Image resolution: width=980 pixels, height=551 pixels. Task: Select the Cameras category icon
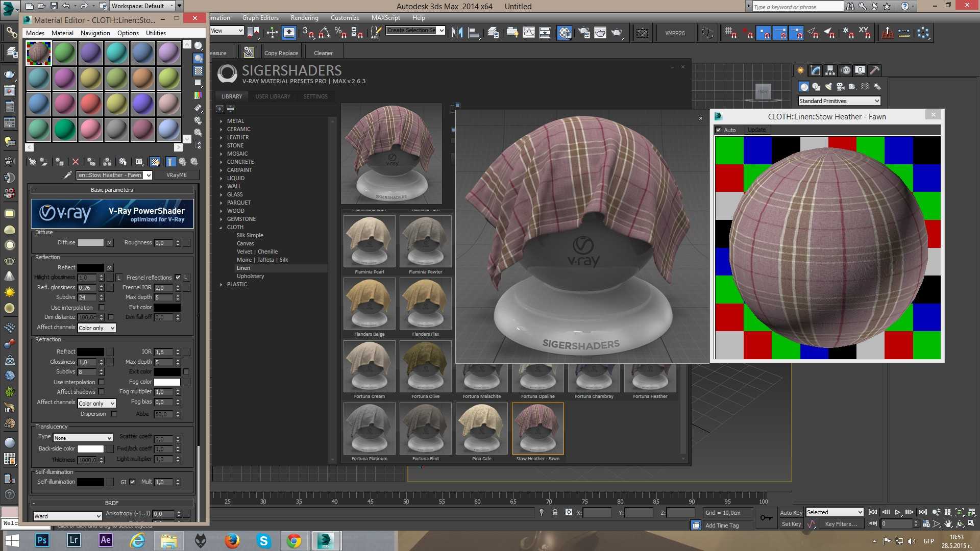(x=841, y=87)
